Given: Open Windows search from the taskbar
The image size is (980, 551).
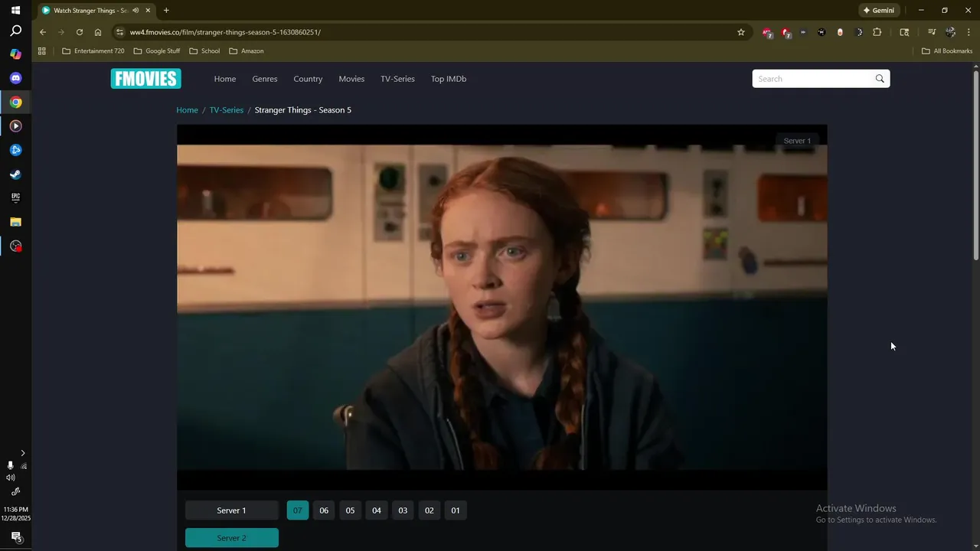Looking at the screenshot, I should (x=15, y=31).
